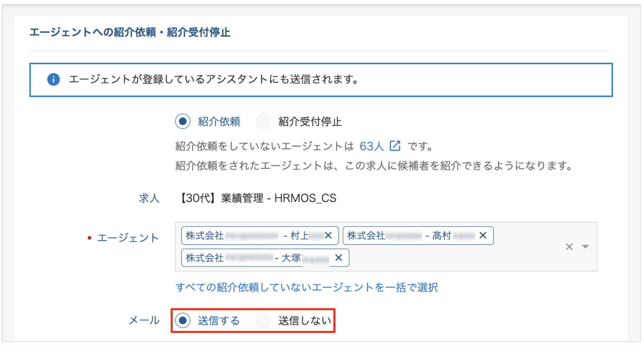644x345 pixels.
Task: Click the section heading エージェントへの紹介依頼
Action: 93,32
